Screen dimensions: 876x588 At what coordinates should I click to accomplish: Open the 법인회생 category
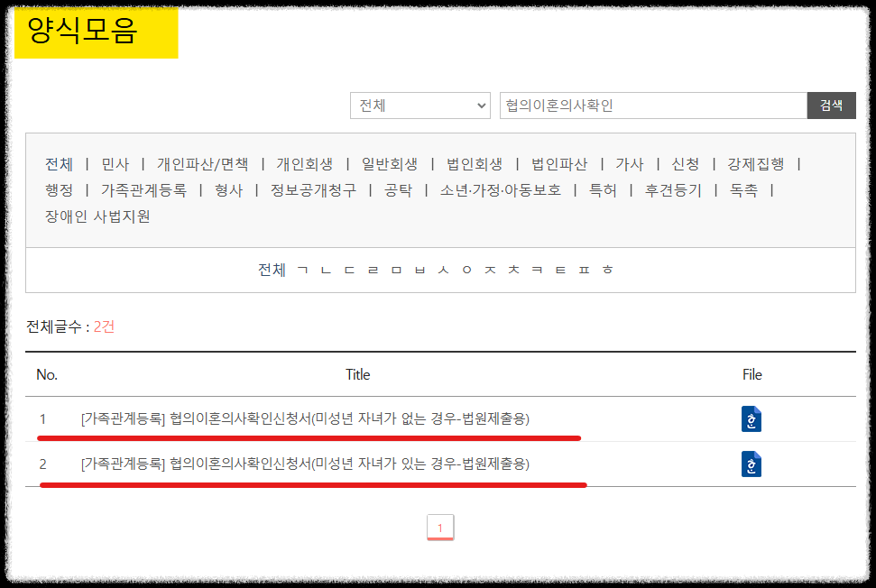[475, 164]
